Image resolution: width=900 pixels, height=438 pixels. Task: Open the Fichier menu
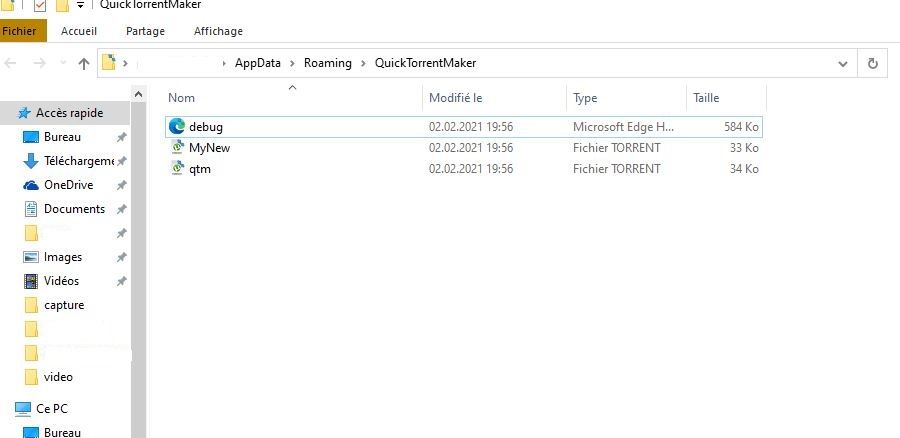19,31
